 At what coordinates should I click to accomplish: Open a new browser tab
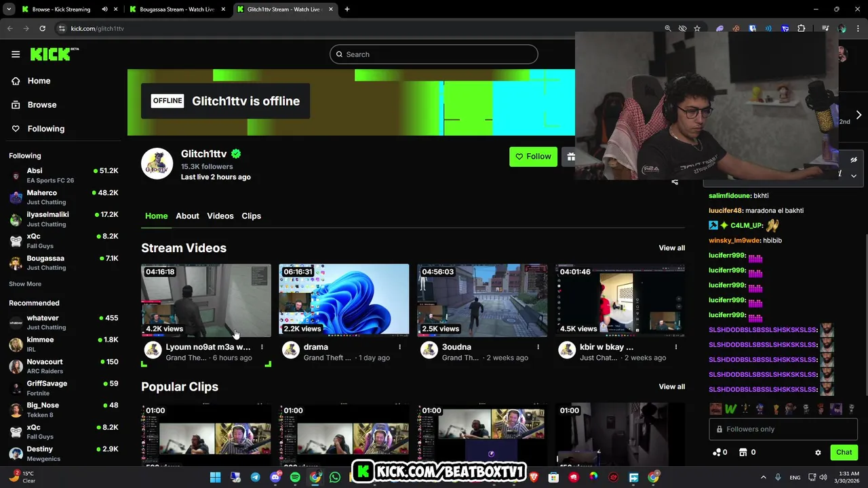(x=347, y=9)
